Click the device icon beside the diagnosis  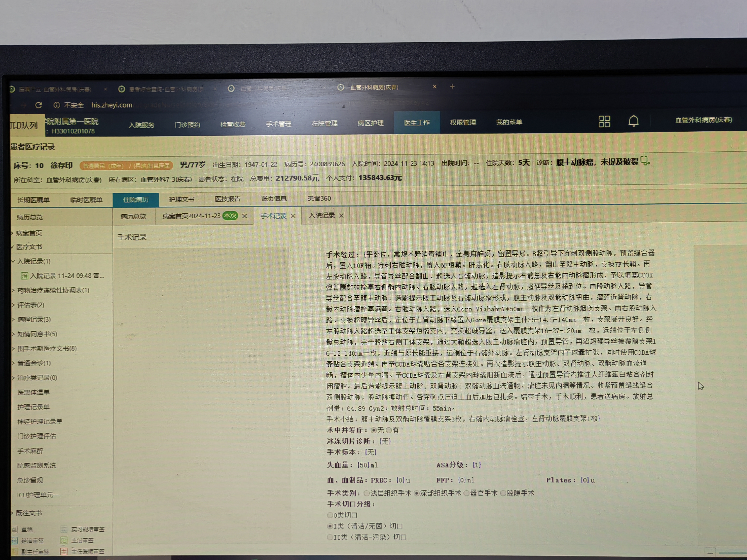(x=645, y=161)
